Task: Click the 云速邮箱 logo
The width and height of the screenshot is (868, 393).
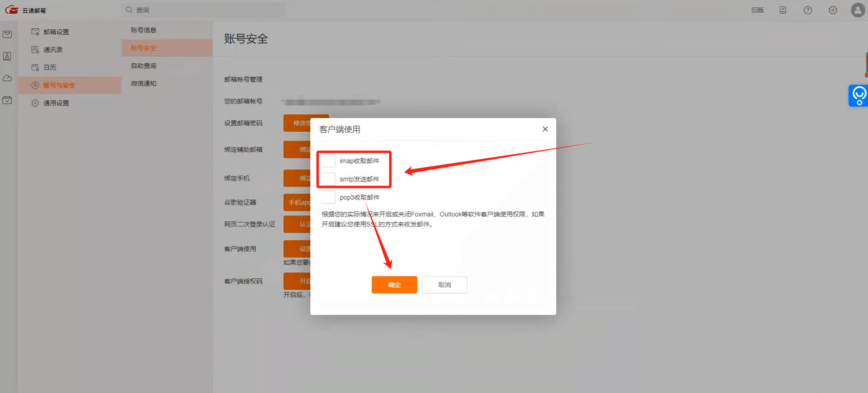Action: [25, 10]
